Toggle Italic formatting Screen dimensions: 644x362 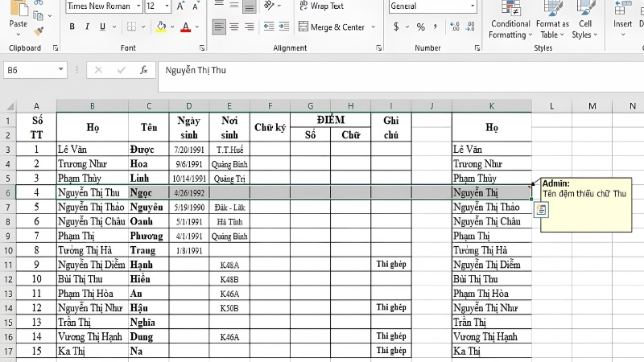tap(87, 27)
